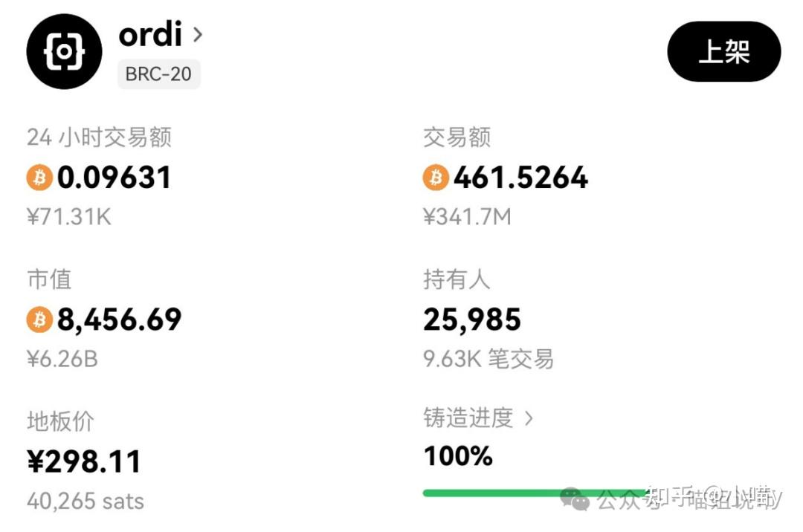
Task: Tap the 9.63K 笔交易 text
Action: click(488, 359)
